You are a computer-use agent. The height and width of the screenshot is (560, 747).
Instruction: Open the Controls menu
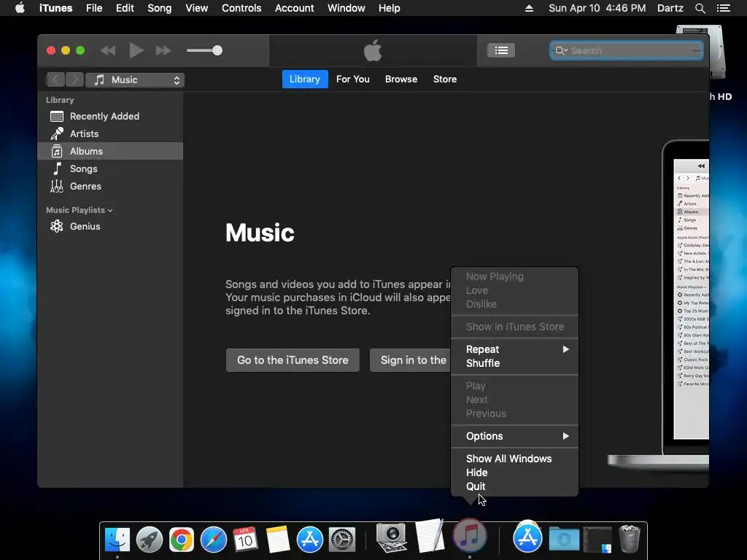pyautogui.click(x=241, y=8)
